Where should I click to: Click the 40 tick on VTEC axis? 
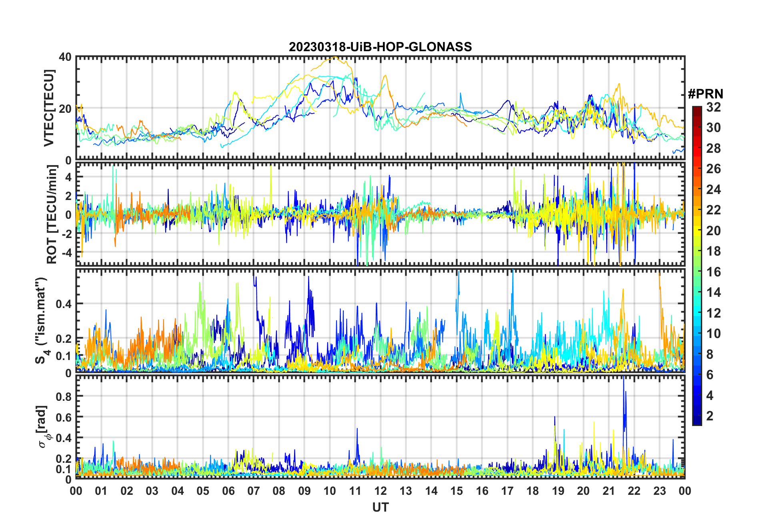pyautogui.click(x=65, y=57)
